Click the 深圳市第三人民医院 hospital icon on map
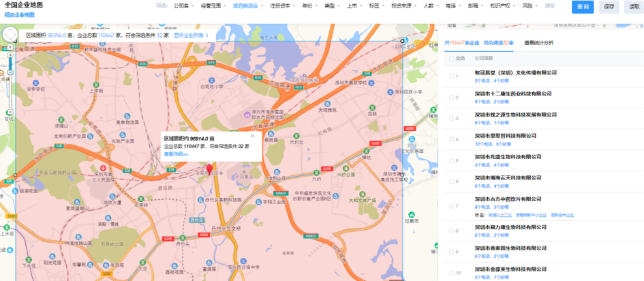644x281 pixels. (103, 168)
